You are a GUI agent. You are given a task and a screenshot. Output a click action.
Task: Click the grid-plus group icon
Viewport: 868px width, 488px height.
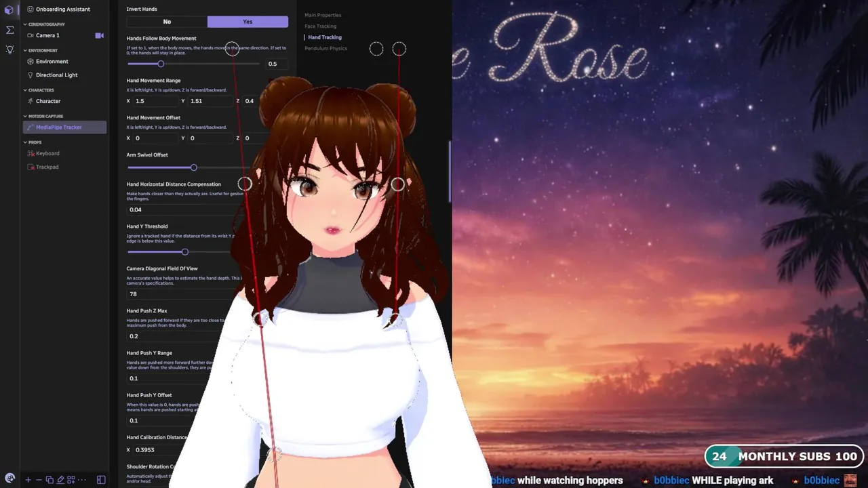click(71, 480)
